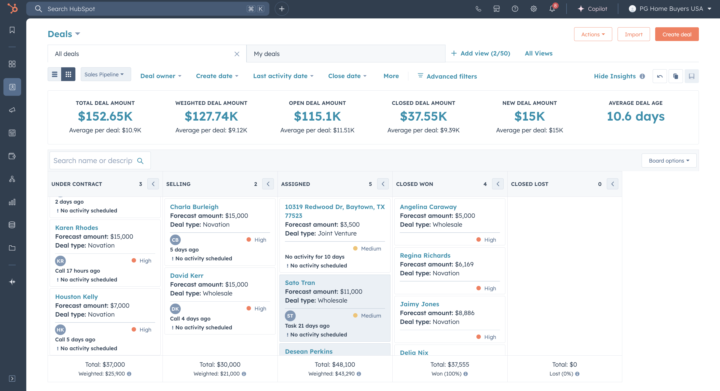Open the help question mark icon

pos(515,9)
